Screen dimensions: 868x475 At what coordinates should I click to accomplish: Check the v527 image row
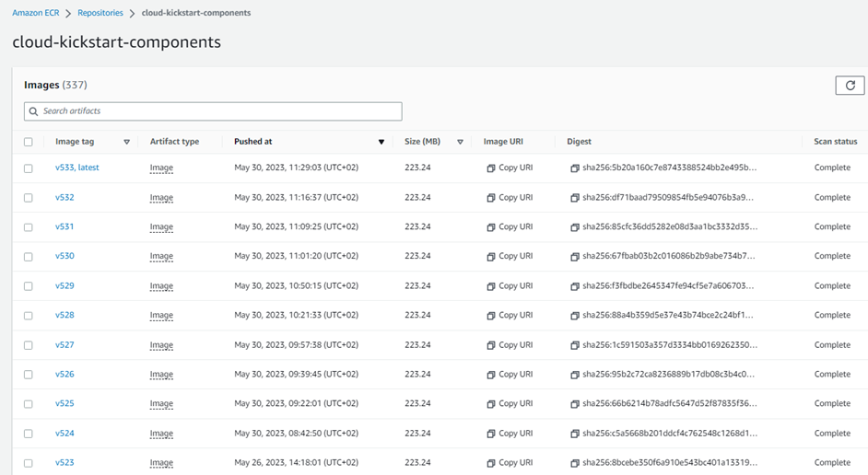[x=29, y=345]
